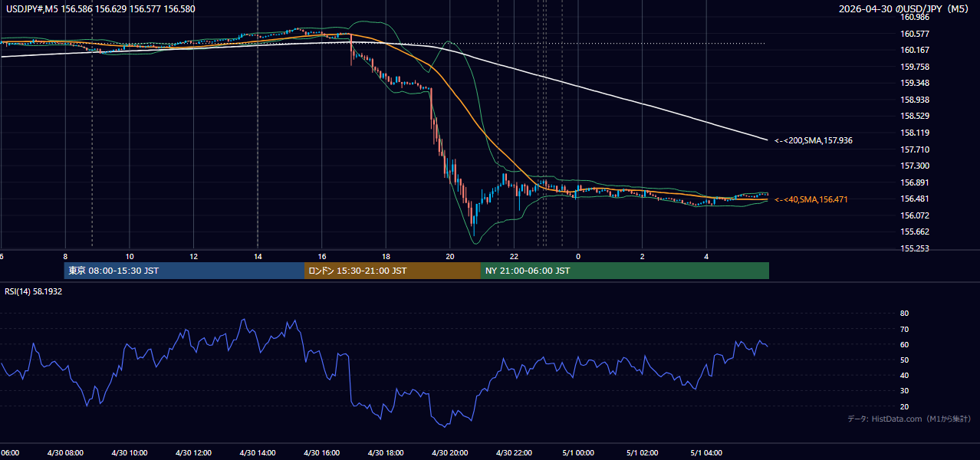980x460 pixels.
Task: Click the NY 21:00-06:00 JST session bar
Action: [625, 271]
